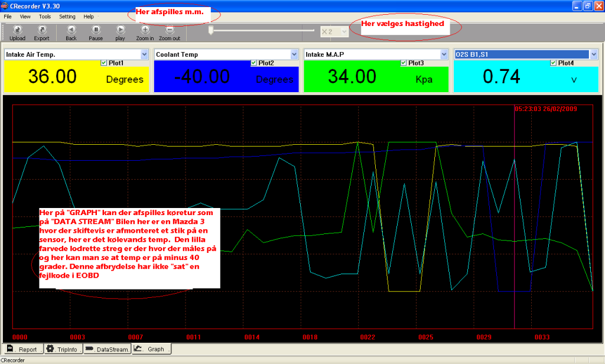Click the playback position slider handle
Screen dimensions: 605x364
[210, 30]
